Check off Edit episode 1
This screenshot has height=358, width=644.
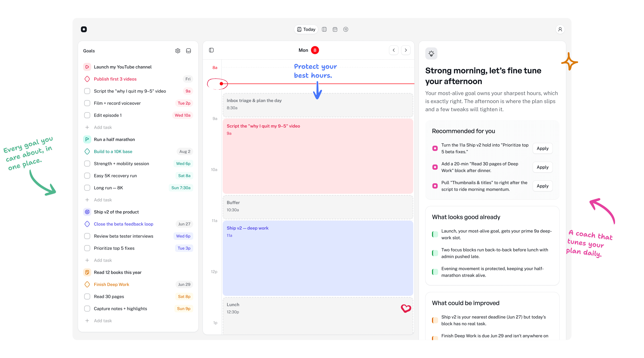(87, 115)
